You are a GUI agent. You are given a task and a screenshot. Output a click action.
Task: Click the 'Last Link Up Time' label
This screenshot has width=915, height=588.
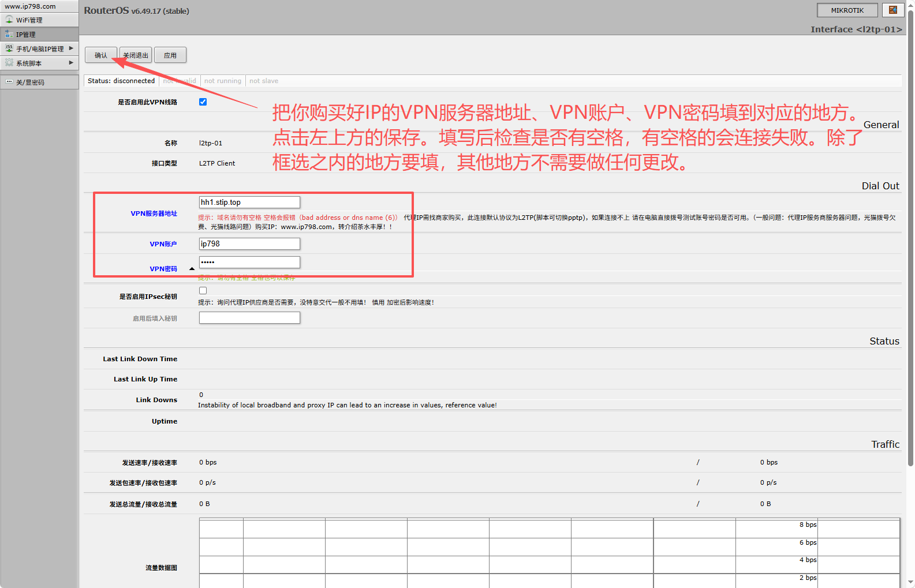pos(145,379)
